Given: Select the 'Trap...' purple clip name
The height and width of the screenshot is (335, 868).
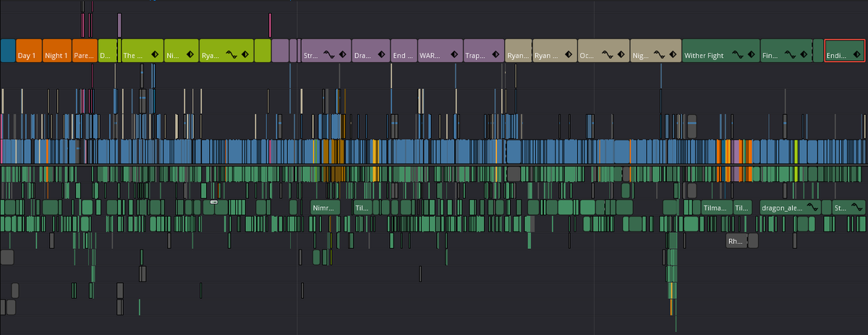Looking at the screenshot, I should (475, 56).
